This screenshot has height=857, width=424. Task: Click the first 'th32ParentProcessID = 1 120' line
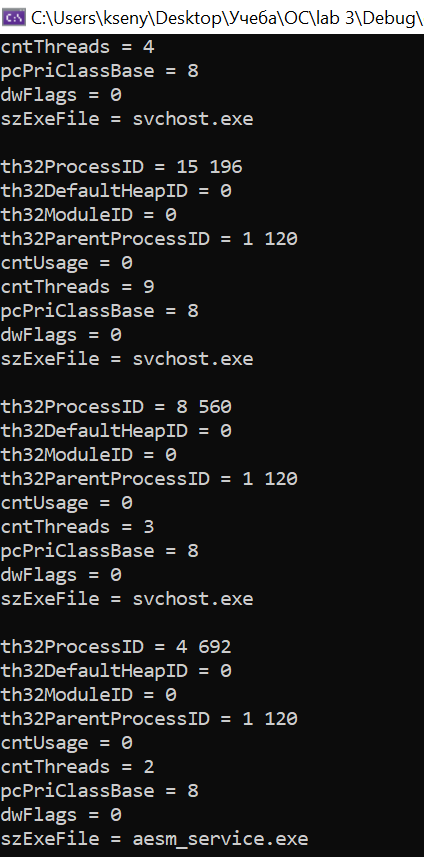pyautogui.click(x=149, y=239)
